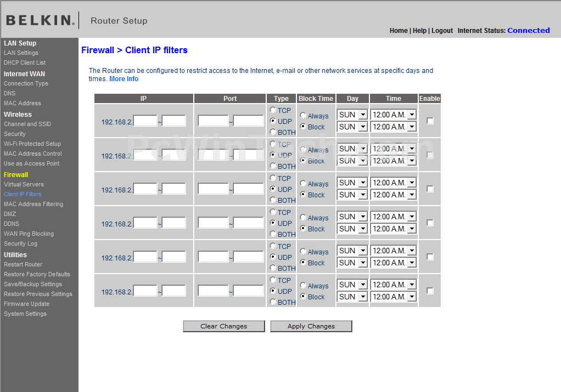The height and width of the screenshot is (392, 561).
Task: Open Channel and SSID page
Action: pos(27,124)
